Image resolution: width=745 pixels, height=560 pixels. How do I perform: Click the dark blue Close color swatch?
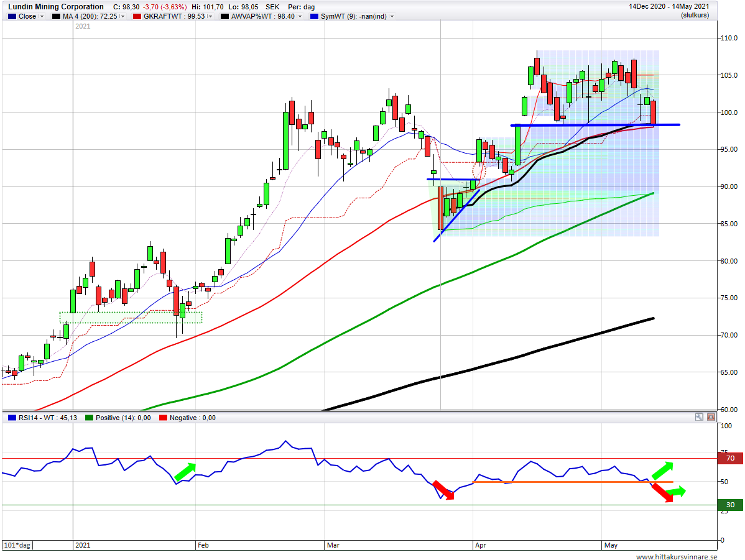[12, 17]
